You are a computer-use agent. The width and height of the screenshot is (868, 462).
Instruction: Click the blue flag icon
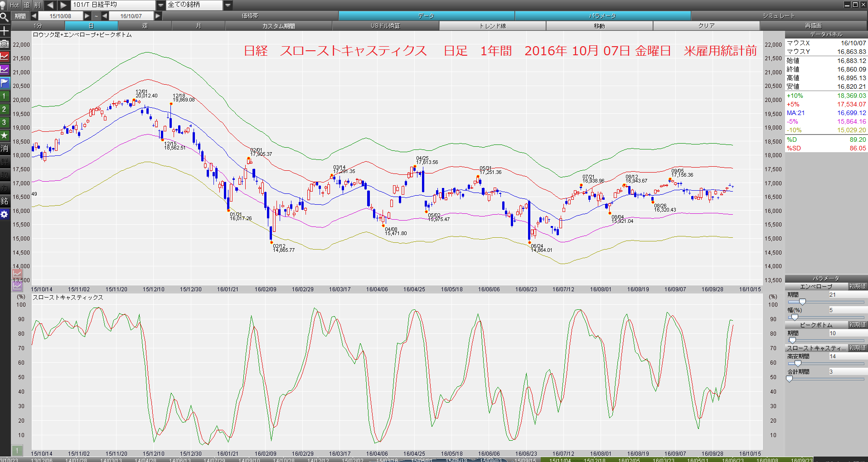(x=5, y=83)
